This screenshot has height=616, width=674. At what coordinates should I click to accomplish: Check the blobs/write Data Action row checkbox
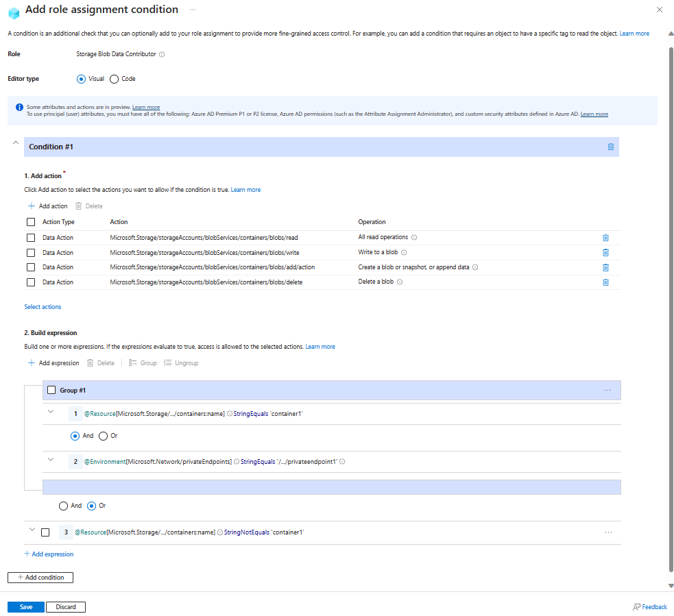pos(30,252)
